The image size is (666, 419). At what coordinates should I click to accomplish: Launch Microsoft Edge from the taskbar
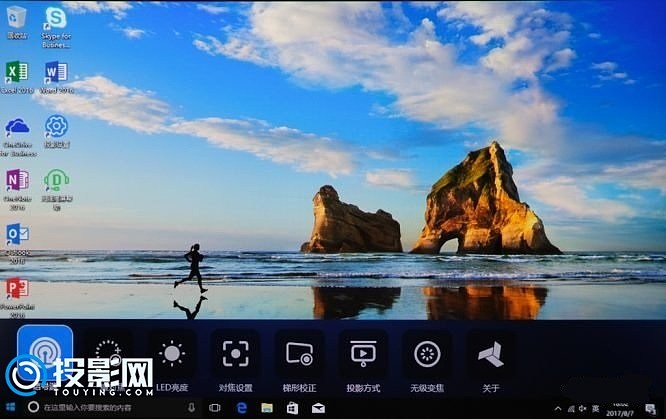point(242,408)
